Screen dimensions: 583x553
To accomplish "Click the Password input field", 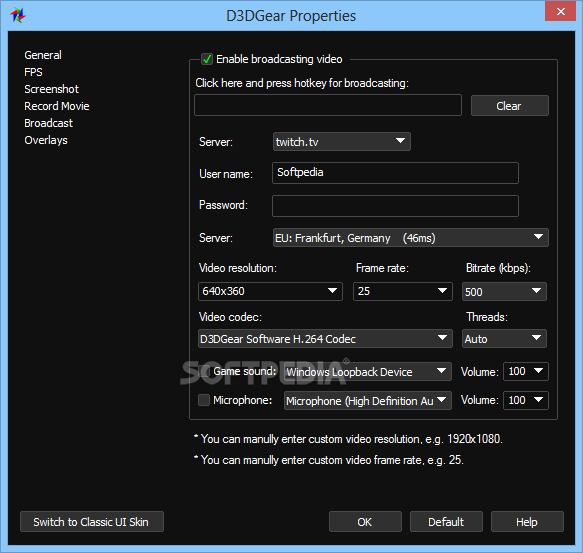I will point(395,206).
